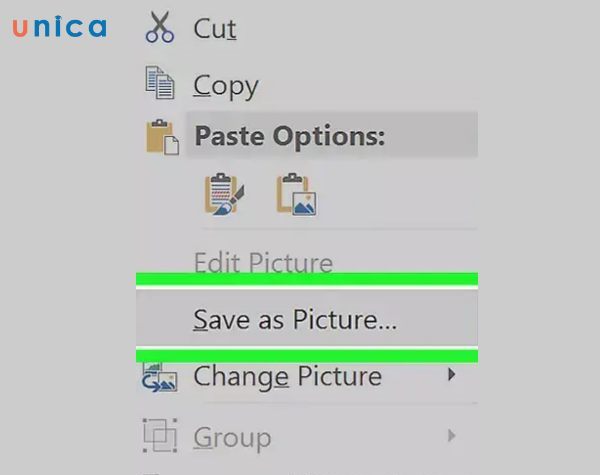
Task: Expand the Group submenu arrow
Action: (x=452, y=436)
